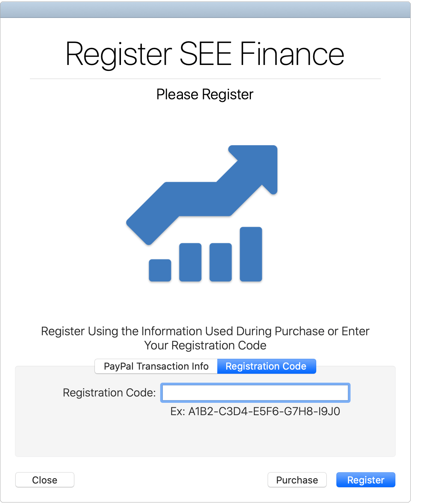Activate the Registration Code entry pane
The width and height of the screenshot is (448, 504).
[x=266, y=366]
